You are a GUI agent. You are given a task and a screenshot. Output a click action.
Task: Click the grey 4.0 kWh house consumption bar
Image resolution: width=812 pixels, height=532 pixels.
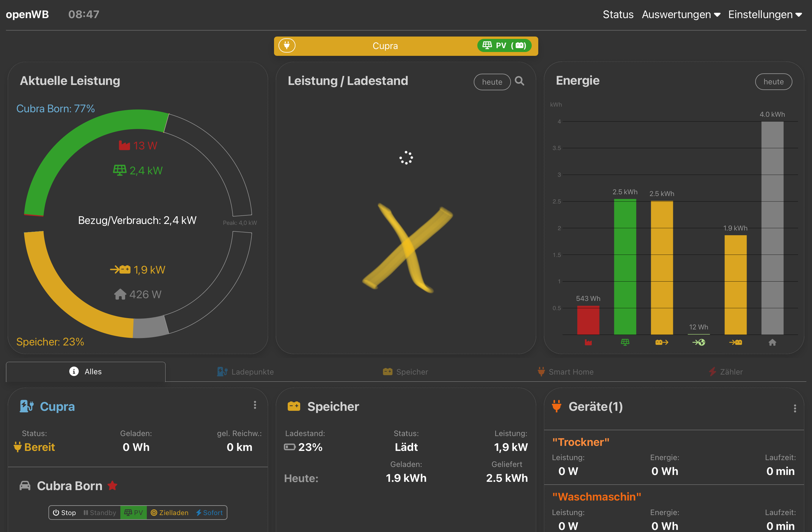coord(772,228)
